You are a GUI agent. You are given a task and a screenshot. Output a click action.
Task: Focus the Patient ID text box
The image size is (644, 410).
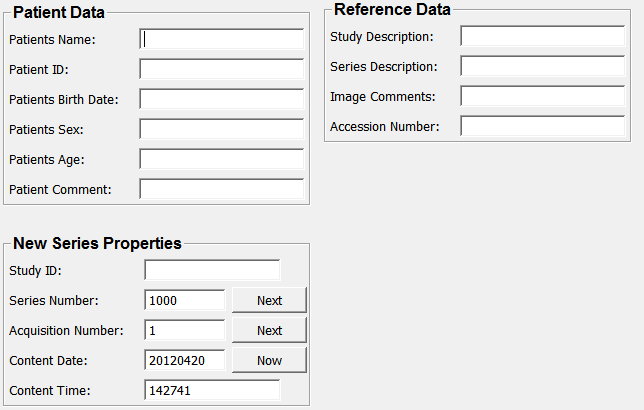coord(221,69)
